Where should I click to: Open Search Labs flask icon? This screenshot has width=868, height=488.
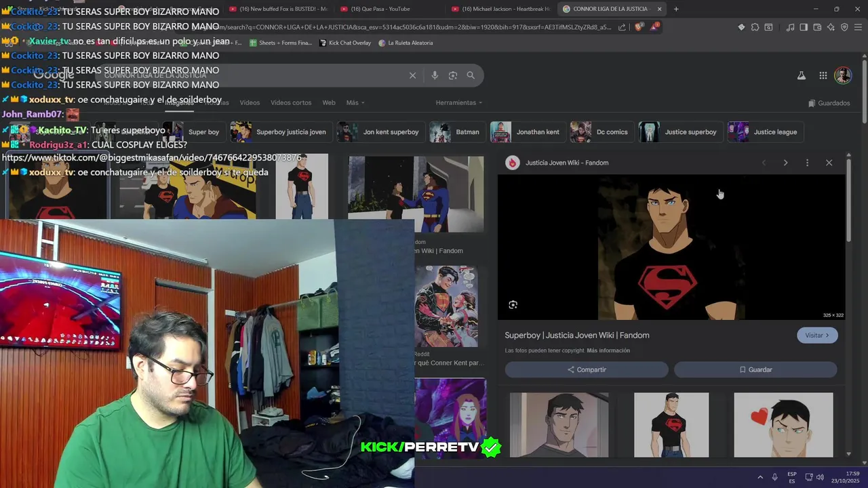point(802,75)
